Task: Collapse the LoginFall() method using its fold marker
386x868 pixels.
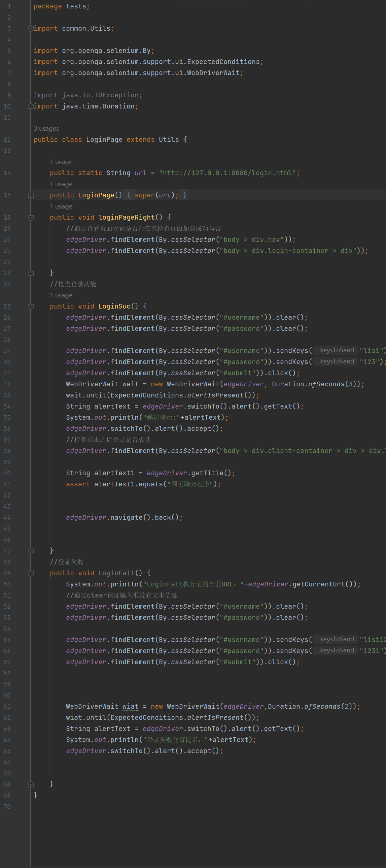Action: click(31, 573)
